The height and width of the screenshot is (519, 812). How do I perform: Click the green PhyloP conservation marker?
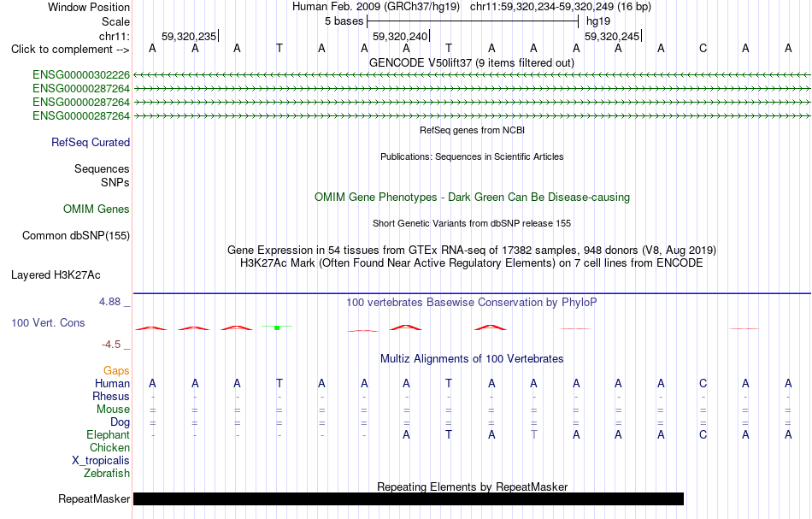[277, 327]
